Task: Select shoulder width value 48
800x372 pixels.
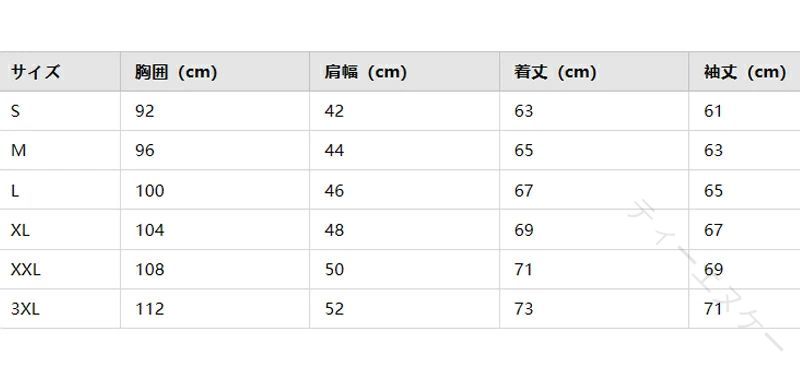Action: point(334,230)
